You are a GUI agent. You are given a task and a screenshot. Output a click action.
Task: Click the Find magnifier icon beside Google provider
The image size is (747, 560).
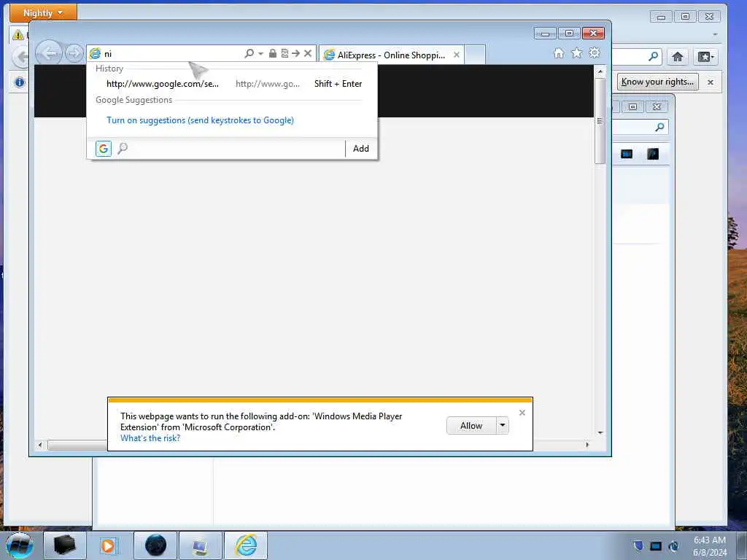pos(123,149)
